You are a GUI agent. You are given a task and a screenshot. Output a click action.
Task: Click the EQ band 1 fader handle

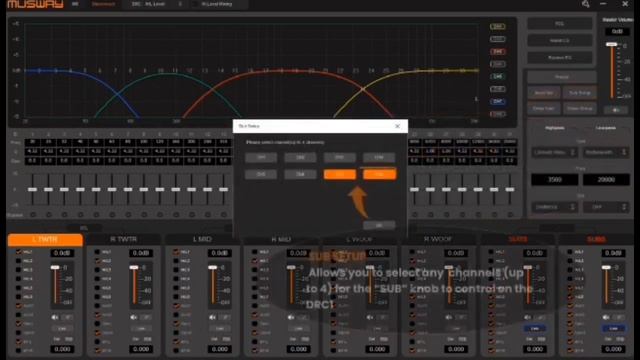tap(33, 189)
